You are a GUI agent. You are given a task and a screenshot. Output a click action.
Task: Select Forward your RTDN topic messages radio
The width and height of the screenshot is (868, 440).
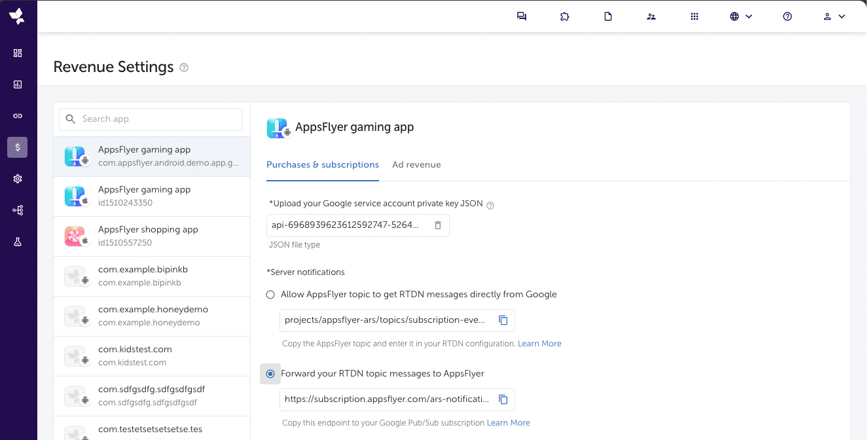pyautogui.click(x=270, y=374)
